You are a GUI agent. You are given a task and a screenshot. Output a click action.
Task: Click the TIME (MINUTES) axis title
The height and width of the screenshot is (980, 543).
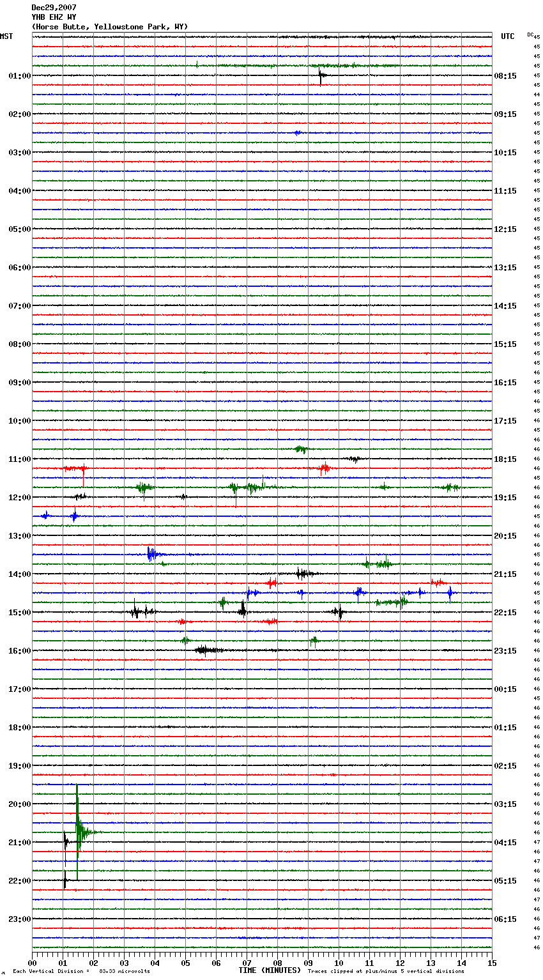[270, 970]
